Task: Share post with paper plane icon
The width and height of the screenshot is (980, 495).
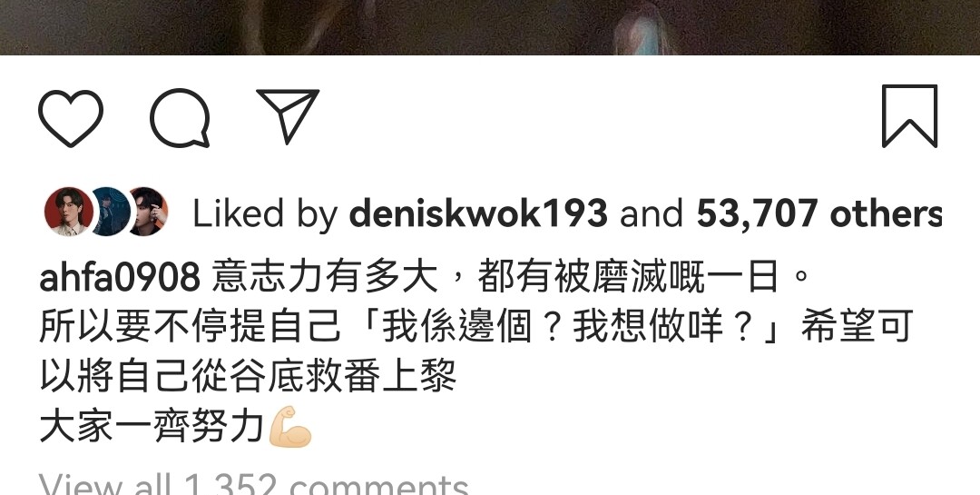Action: coord(289,116)
